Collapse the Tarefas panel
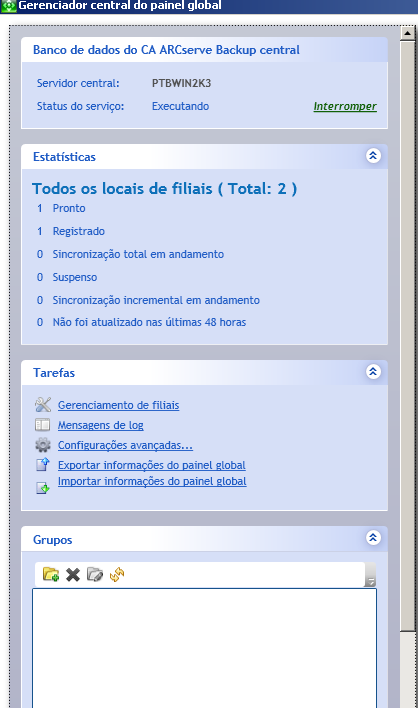420x708 pixels. point(373,372)
